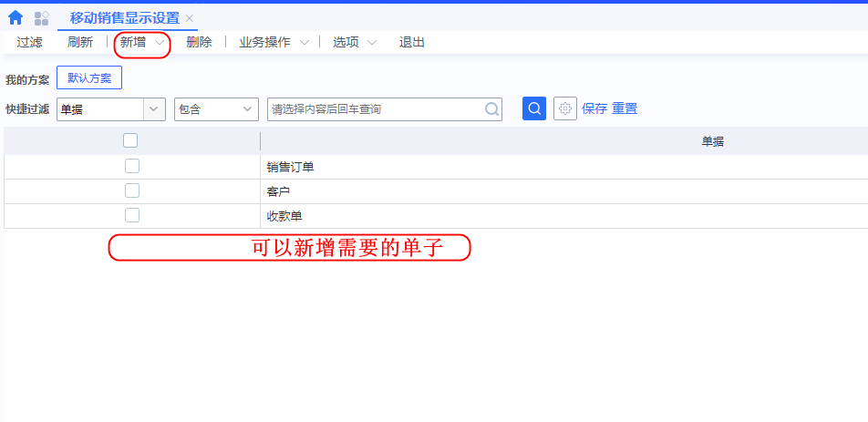Click the 删除 toolbar button

[x=199, y=42]
